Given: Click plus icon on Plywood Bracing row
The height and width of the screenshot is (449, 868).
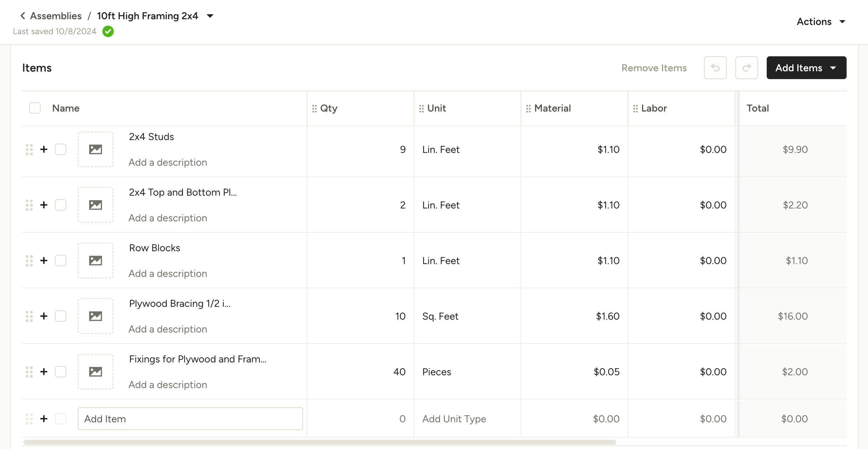Looking at the screenshot, I should coord(44,316).
